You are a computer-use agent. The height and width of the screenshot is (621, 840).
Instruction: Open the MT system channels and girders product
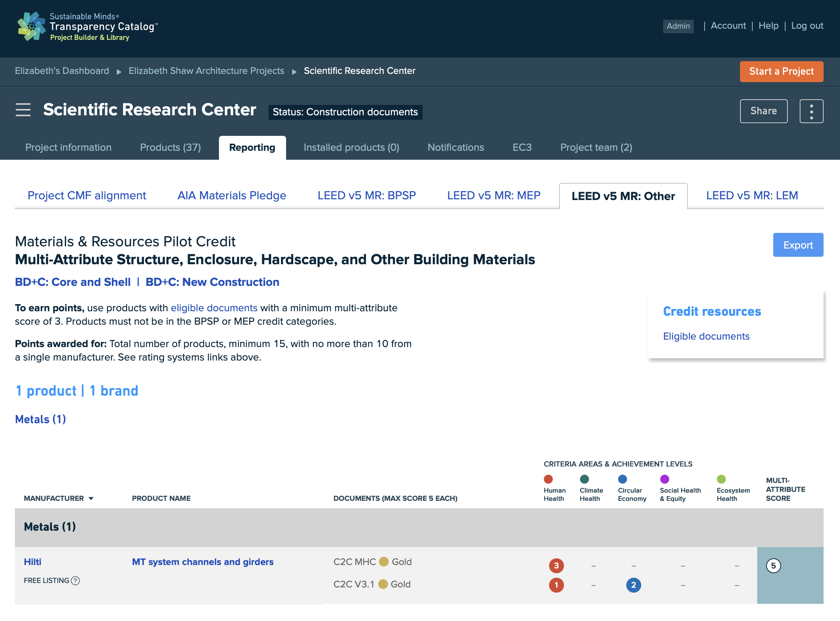203,562
